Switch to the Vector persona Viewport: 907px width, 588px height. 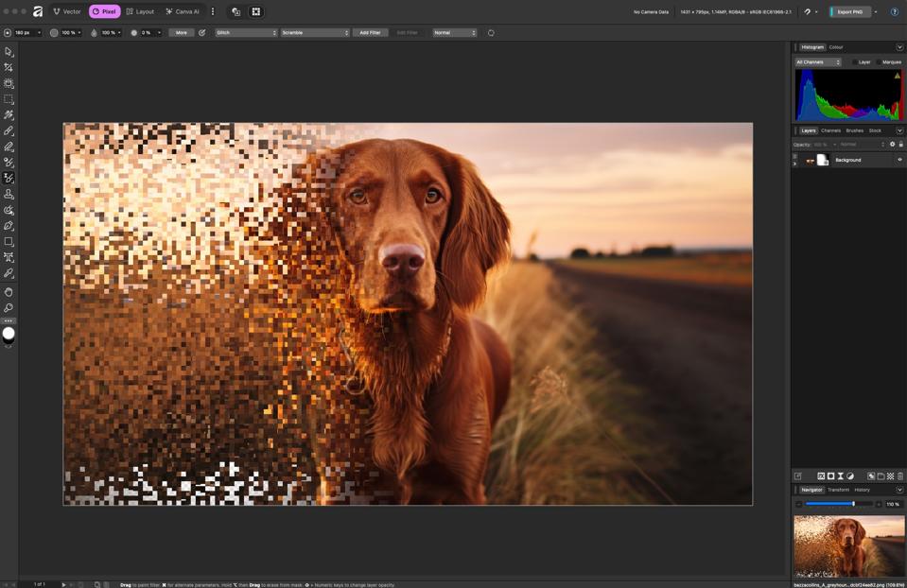(66, 11)
